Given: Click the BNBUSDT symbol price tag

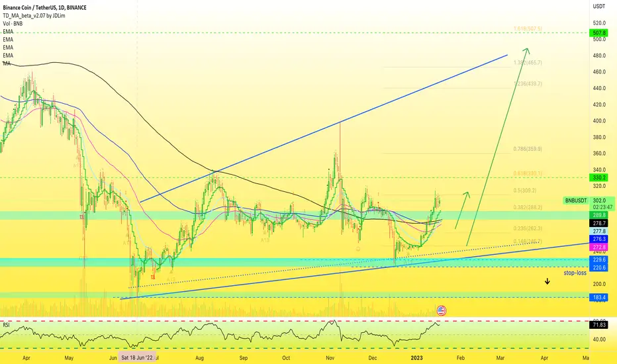Looking at the screenshot, I should (576, 201).
